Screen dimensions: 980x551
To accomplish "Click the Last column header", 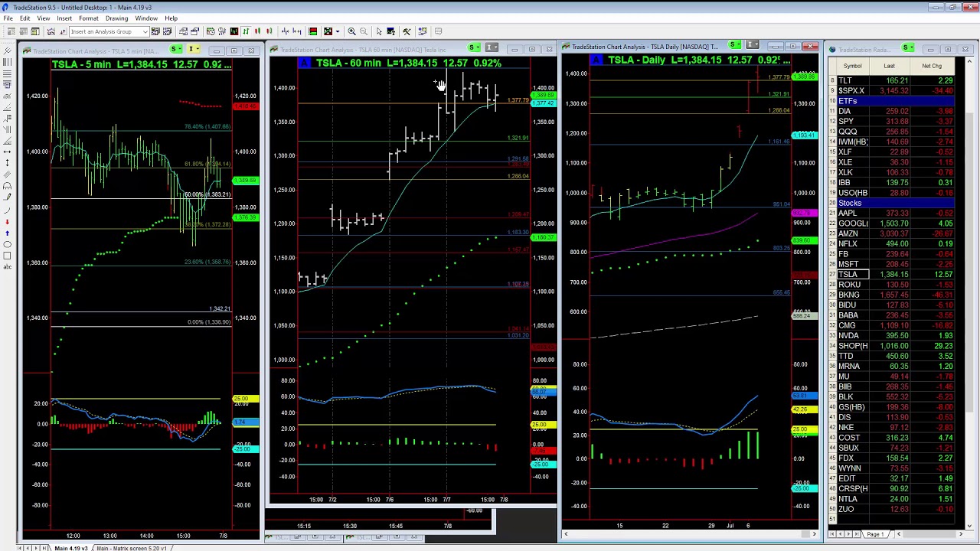I will click(889, 66).
